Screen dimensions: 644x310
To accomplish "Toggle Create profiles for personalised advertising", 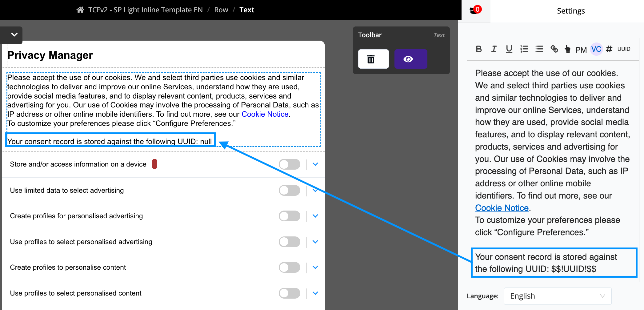I will [x=290, y=216].
